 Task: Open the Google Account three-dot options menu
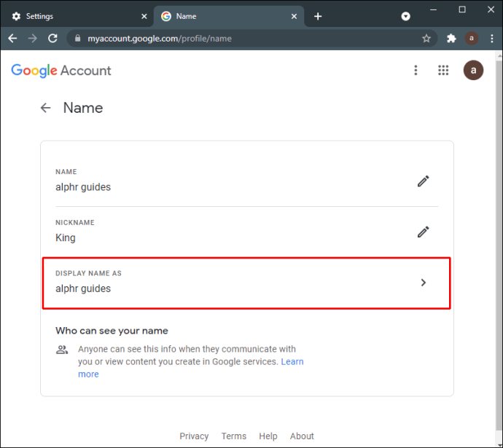coord(416,70)
